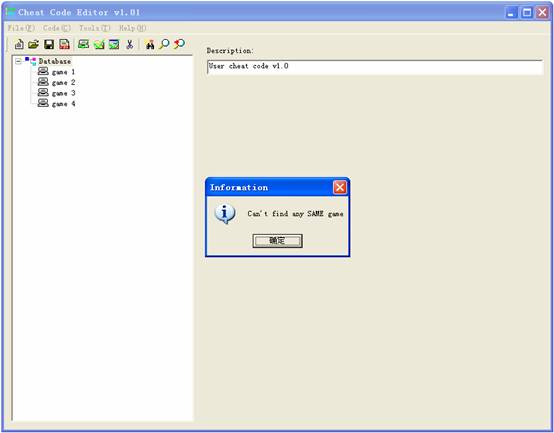
Task: Click the binoculars find icon
Action: coord(150,45)
